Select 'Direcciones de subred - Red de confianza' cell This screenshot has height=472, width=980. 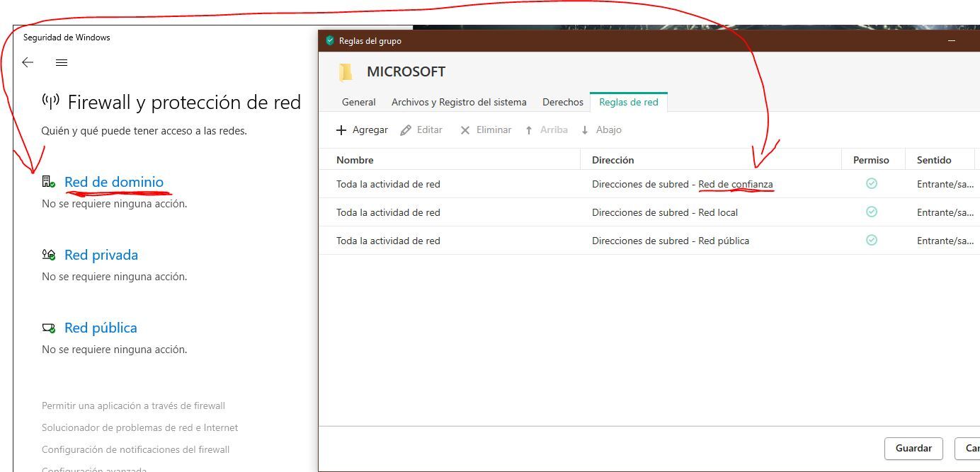[683, 184]
